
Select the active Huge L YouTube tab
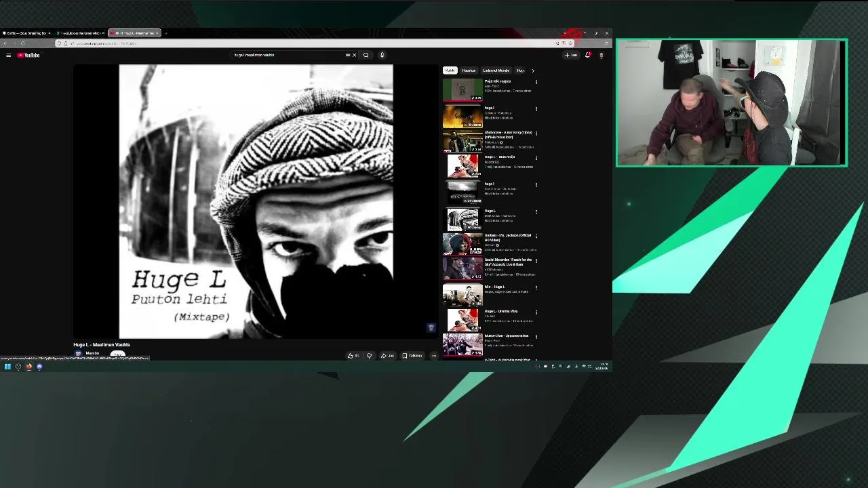click(134, 33)
